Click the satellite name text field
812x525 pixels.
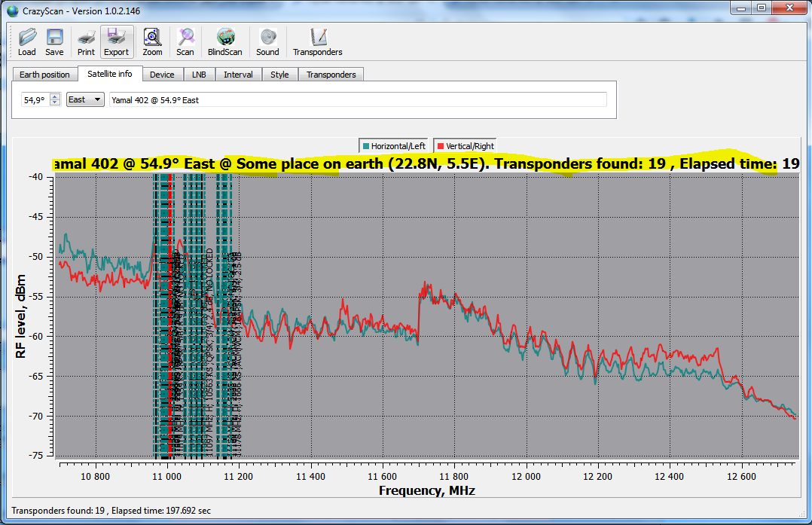[358, 99]
